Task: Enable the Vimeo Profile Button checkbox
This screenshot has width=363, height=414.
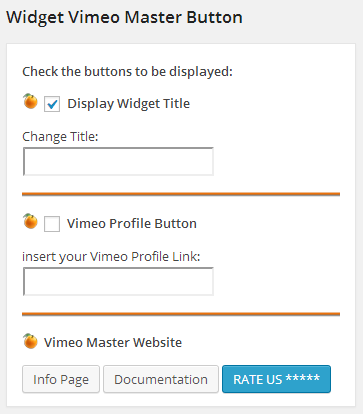Action: pos(52,224)
